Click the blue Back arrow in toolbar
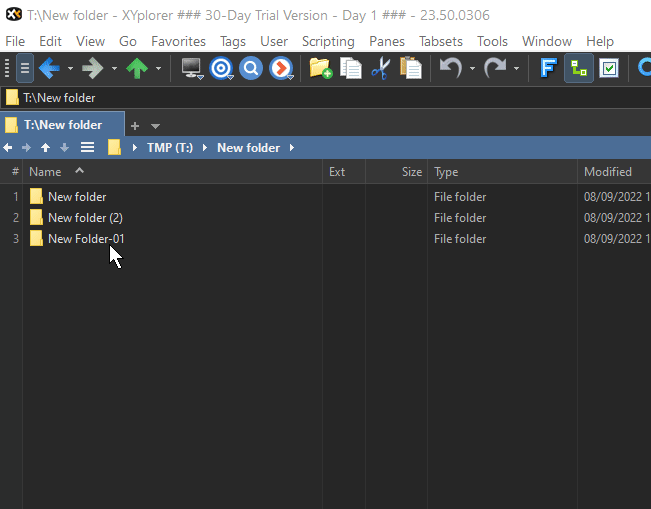 point(49,68)
